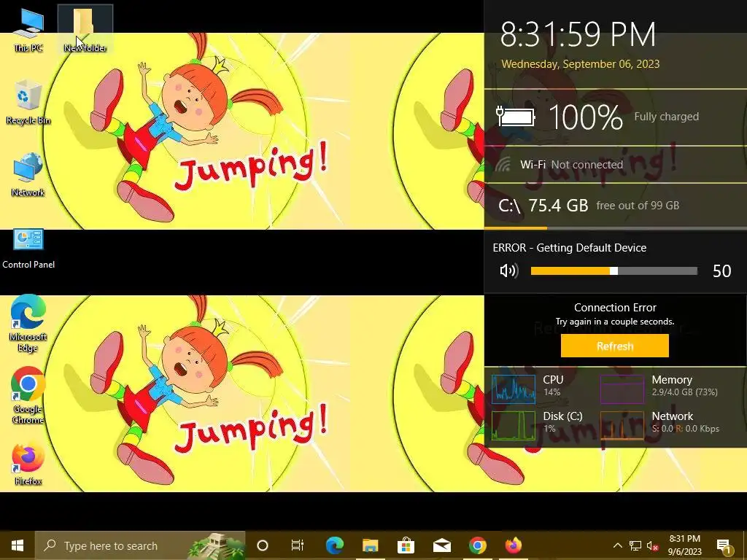Open Microsoft Store from the taskbar

pos(406,545)
